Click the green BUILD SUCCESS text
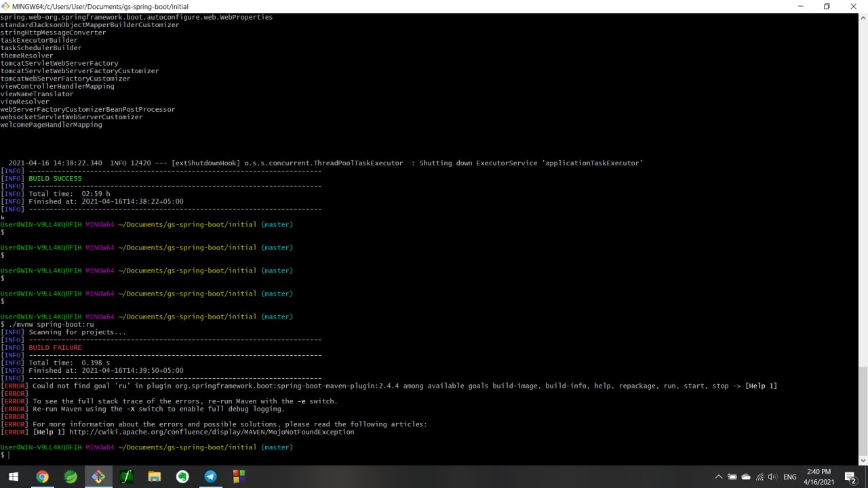Image resolution: width=868 pixels, height=488 pixels. pos(55,179)
